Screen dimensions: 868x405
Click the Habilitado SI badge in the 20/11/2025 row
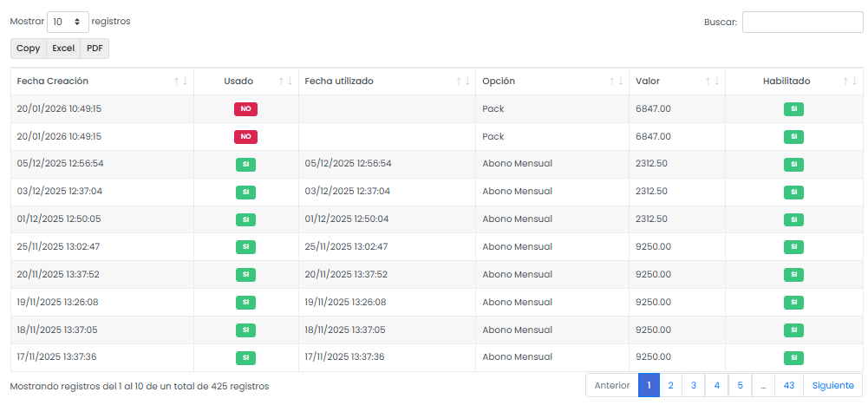(793, 275)
